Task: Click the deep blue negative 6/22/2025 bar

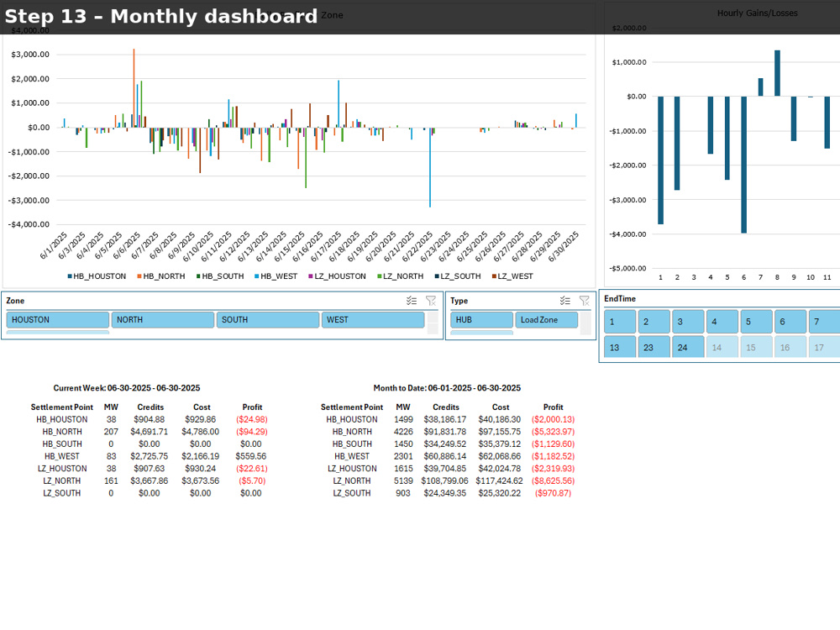Action: (430, 167)
